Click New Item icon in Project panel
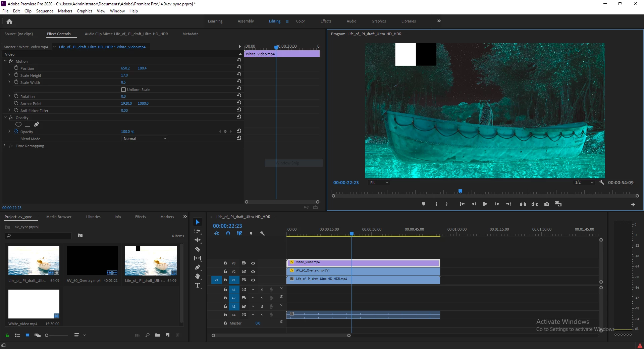The image size is (644, 349). pyautogui.click(x=168, y=335)
